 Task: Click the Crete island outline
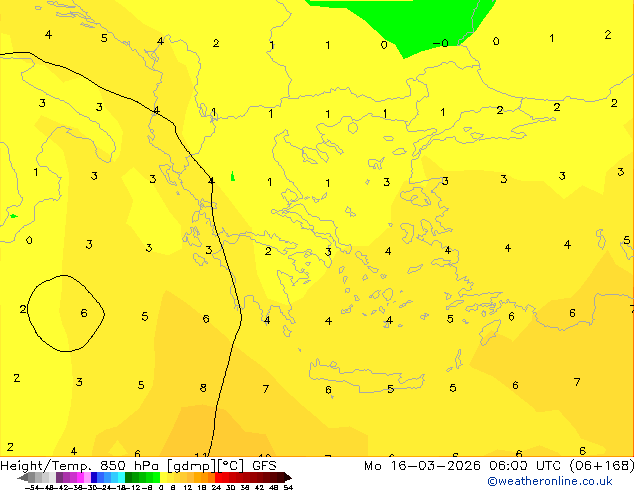click(366, 374)
